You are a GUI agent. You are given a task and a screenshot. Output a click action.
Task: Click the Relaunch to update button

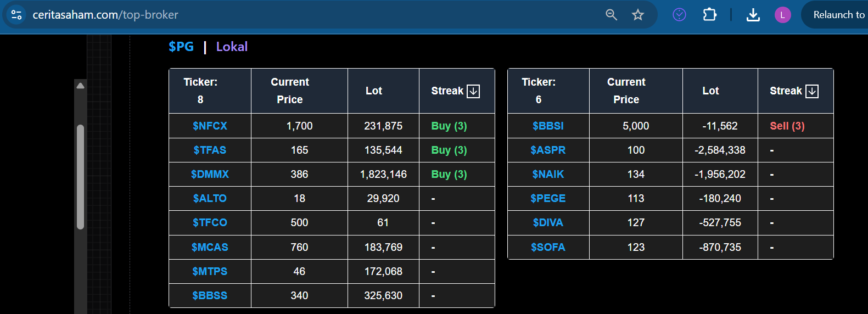(x=837, y=15)
